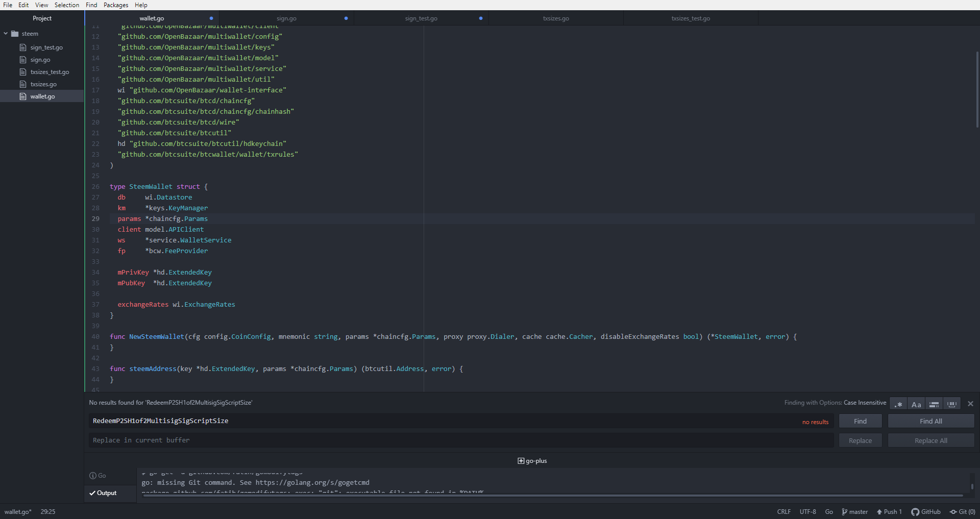Image resolution: width=980 pixels, height=519 pixels.
Task: Click Push 1 in status bar
Action: [x=889, y=512]
